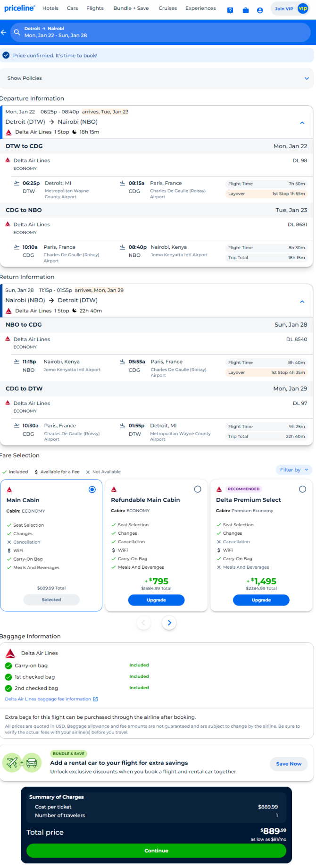Click green check icon for 2nd checked bag
Viewport: 316px width, 868px height.
click(8, 688)
